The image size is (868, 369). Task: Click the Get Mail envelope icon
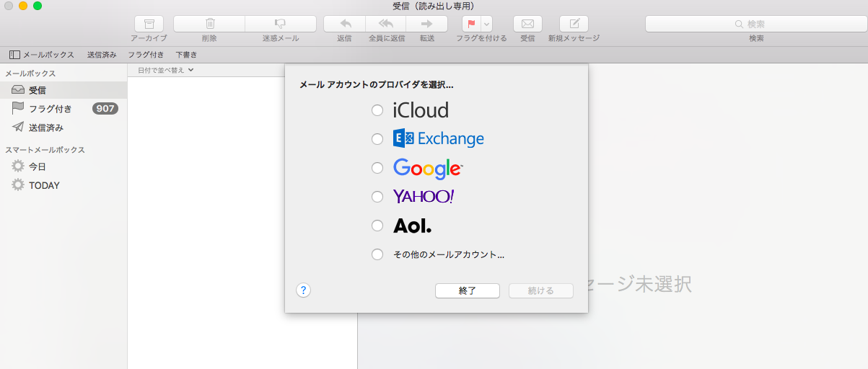pyautogui.click(x=527, y=24)
